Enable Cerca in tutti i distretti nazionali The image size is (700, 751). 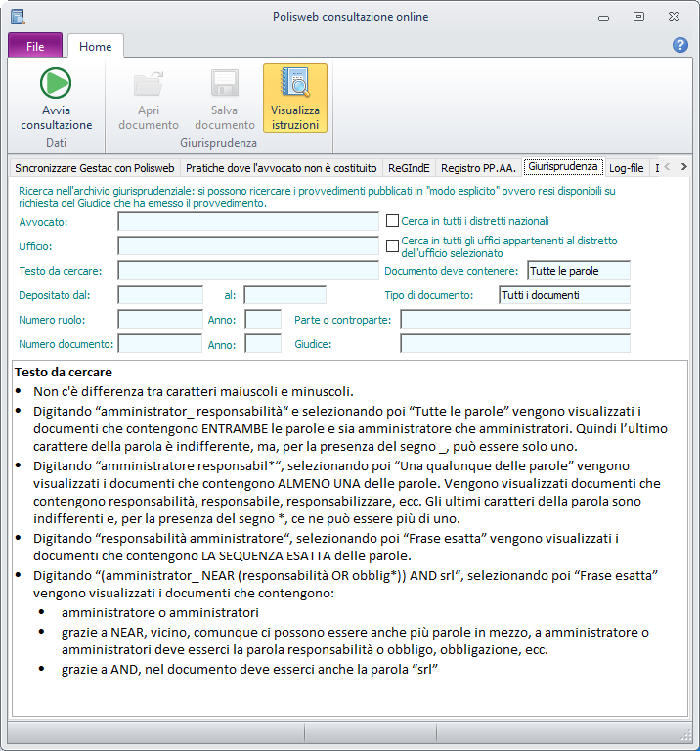392,220
